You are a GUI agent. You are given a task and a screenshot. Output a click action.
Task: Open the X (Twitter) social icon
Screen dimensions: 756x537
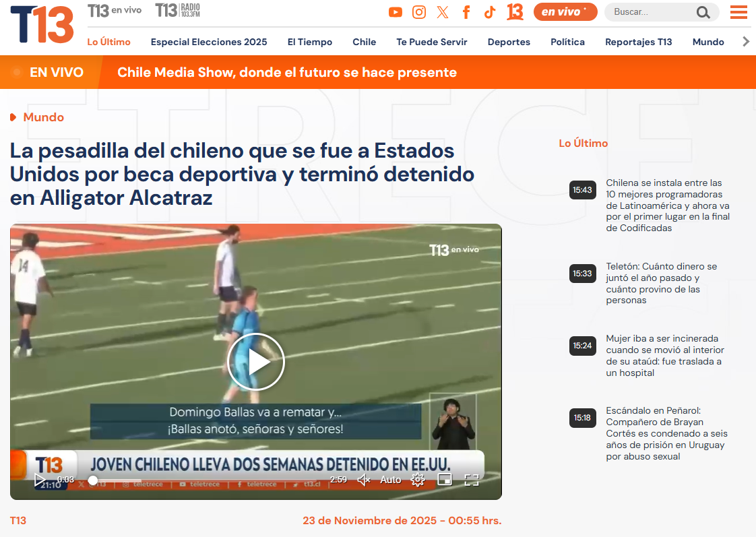[443, 12]
